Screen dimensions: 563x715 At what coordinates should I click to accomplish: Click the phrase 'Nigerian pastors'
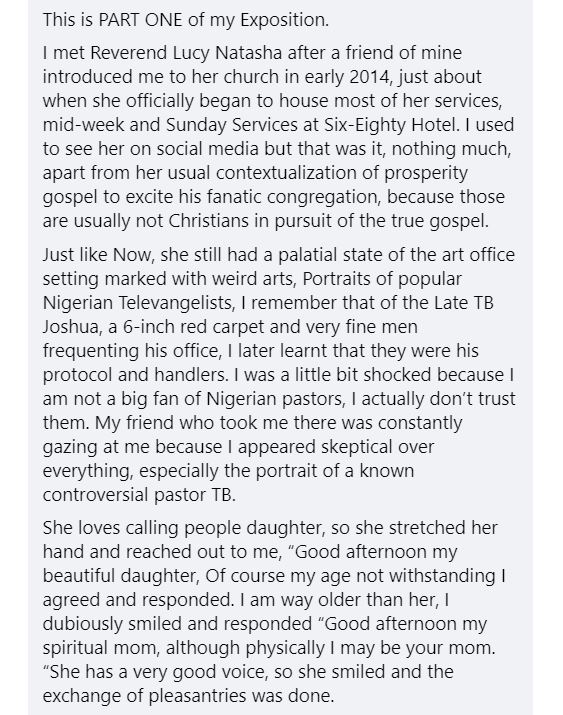(x=274, y=399)
